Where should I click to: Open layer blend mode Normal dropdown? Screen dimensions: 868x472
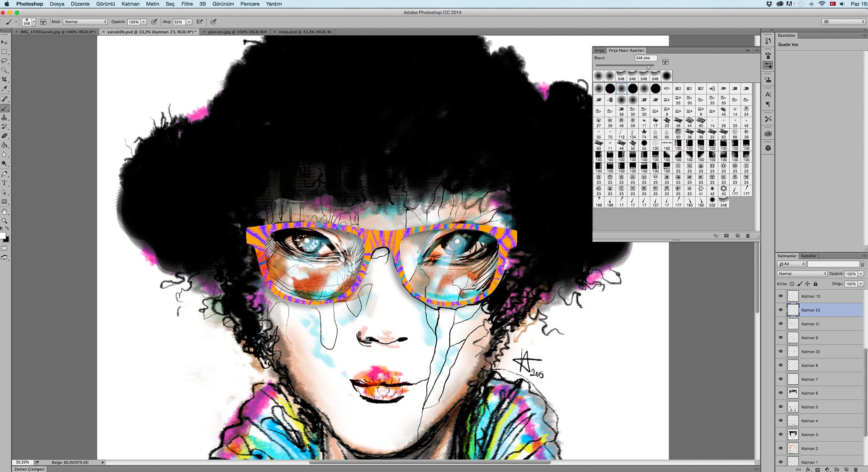pos(802,274)
